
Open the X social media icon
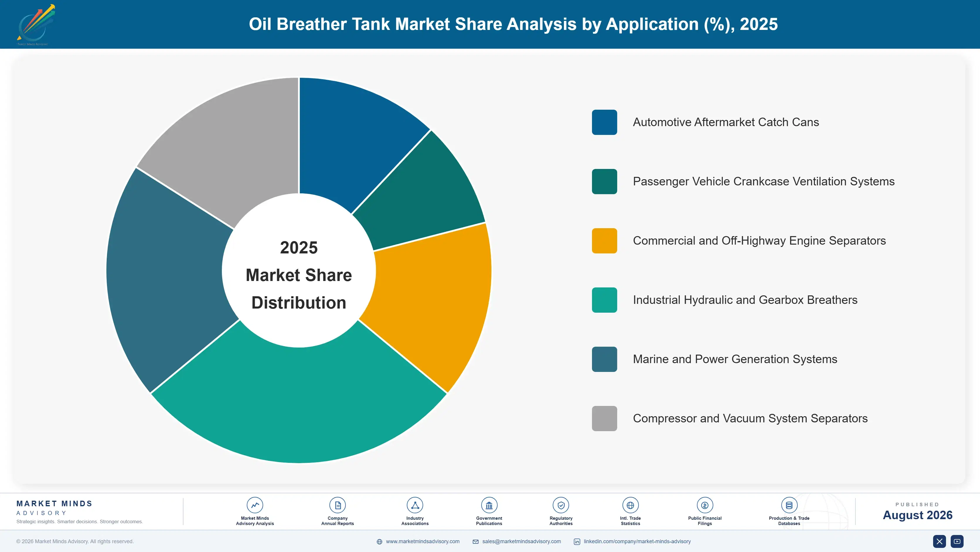click(x=939, y=541)
